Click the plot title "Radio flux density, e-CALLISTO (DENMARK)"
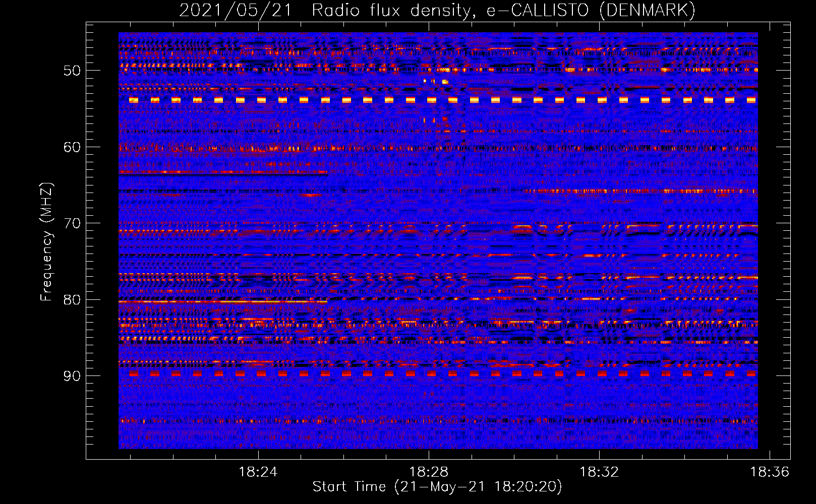 (x=504, y=10)
